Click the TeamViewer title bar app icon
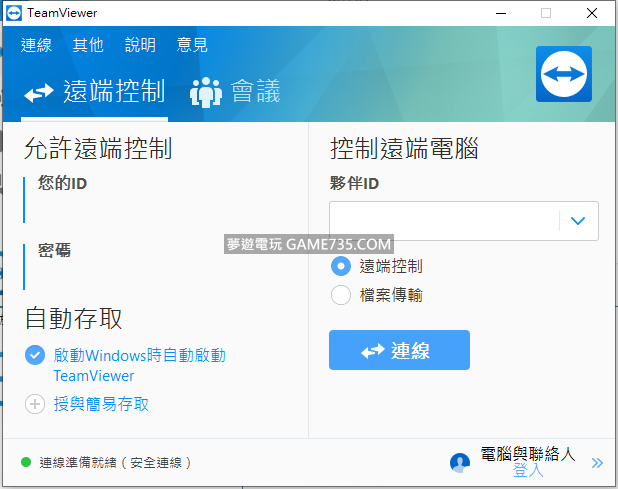This screenshot has width=618, height=489. [x=13, y=13]
